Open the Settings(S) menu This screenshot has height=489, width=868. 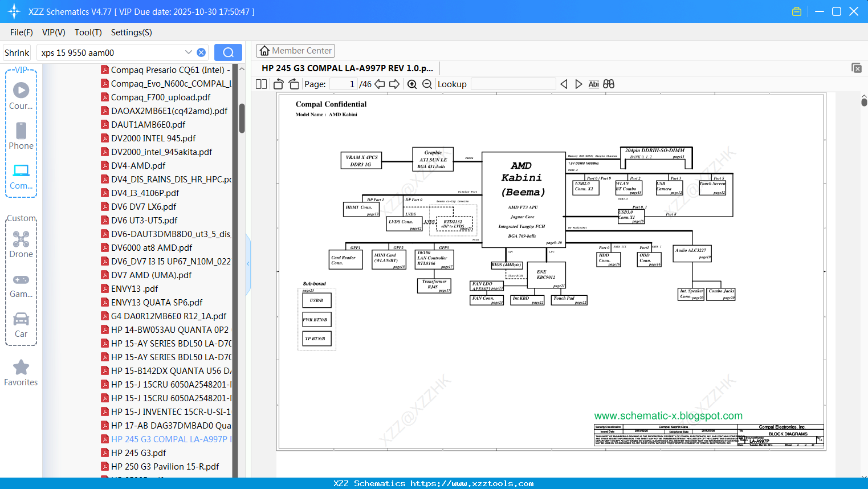[132, 32]
